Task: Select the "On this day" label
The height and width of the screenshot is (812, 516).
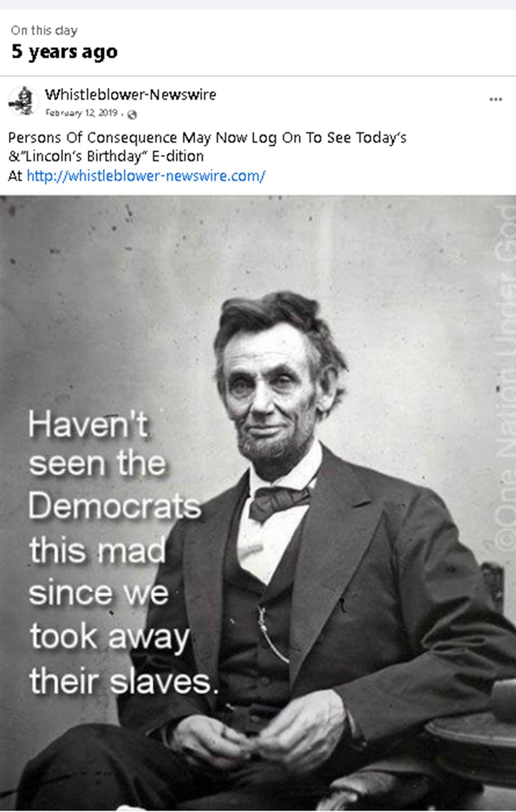Action: (x=44, y=30)
